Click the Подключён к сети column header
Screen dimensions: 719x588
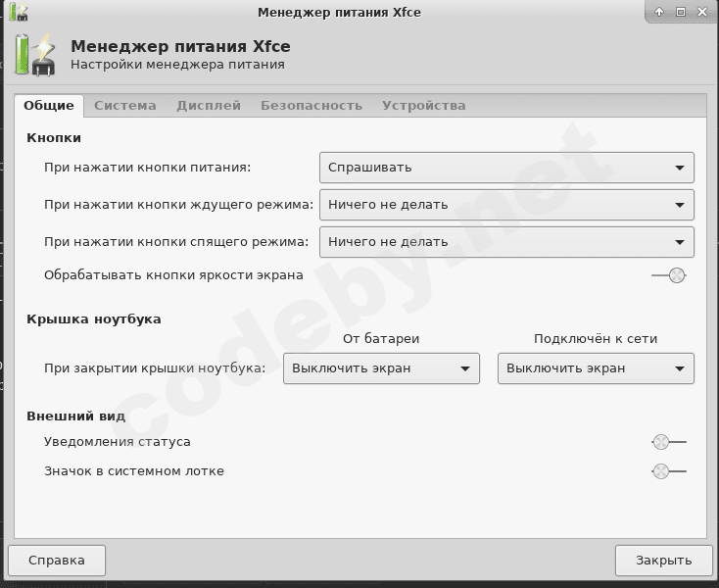[596, 338]
